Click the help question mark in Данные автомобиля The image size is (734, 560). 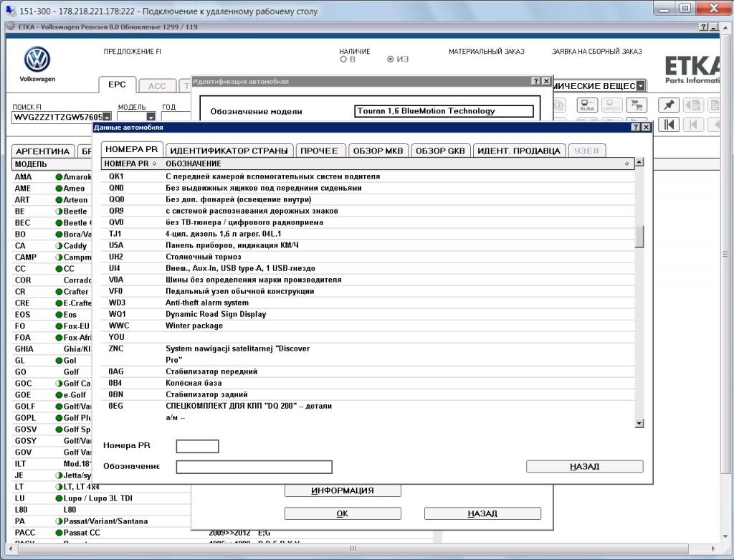pyautogui.click(x=636, y=128)
